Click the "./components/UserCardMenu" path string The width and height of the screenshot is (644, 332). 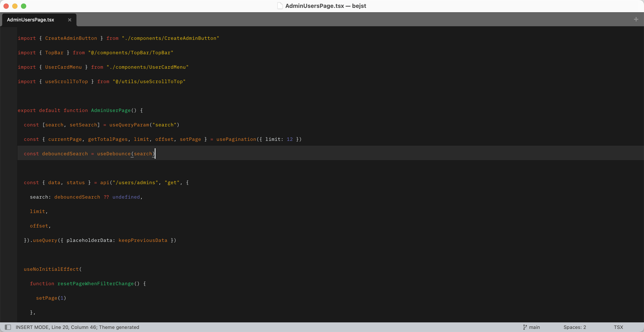pos(147,67)
